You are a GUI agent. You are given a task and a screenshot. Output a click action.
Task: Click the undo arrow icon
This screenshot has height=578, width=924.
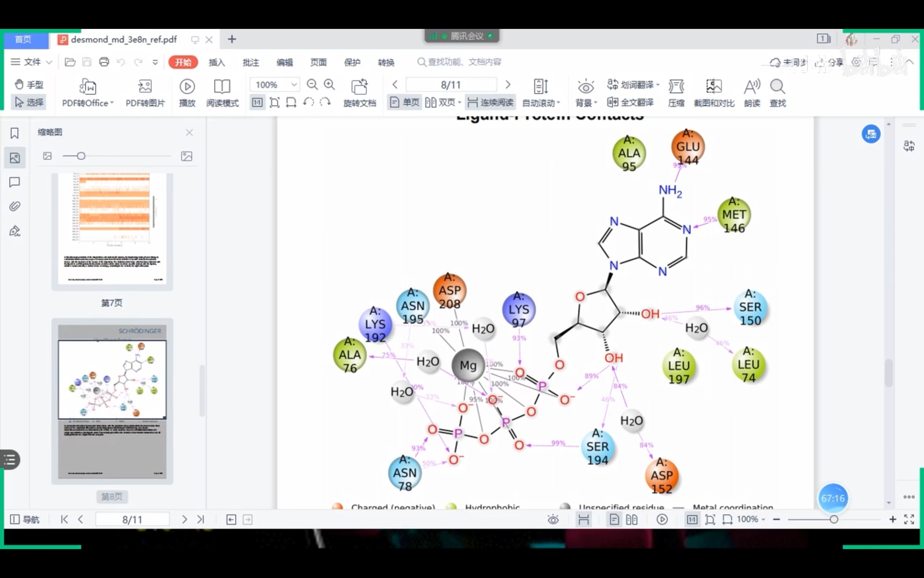click(121, 62)
